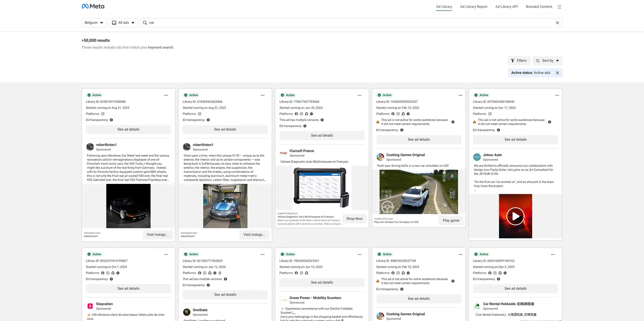Screen dimensions: 644x321
Task: Remove the Active status filter chip
Action: tap(558, 73)
